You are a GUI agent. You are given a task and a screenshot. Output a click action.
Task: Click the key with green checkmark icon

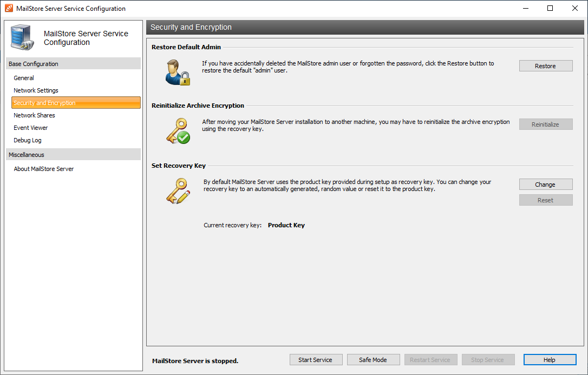178,131
